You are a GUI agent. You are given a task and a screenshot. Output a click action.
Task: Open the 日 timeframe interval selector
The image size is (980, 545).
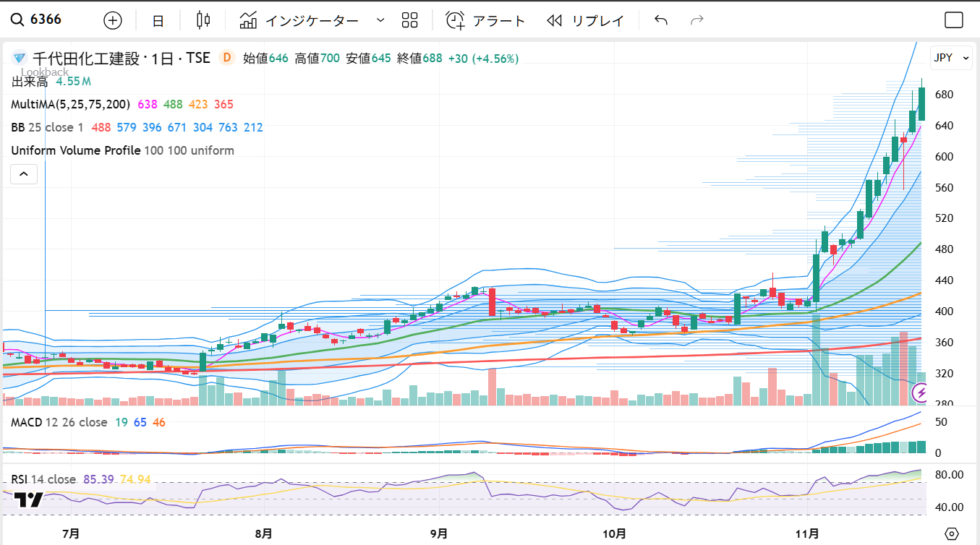click(158, 21)
